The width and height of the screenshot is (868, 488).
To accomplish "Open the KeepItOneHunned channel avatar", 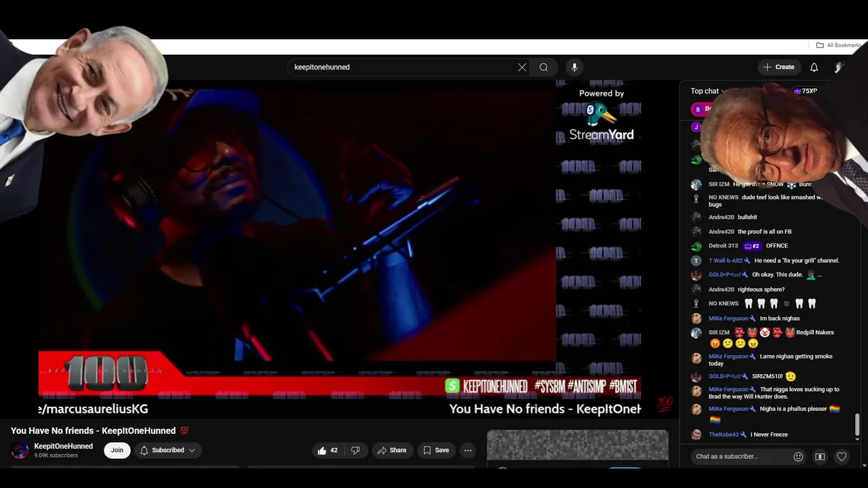I will 20,450.
